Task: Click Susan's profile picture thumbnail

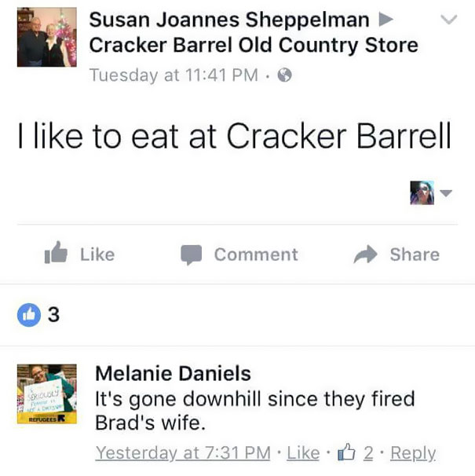Action: 47,37
